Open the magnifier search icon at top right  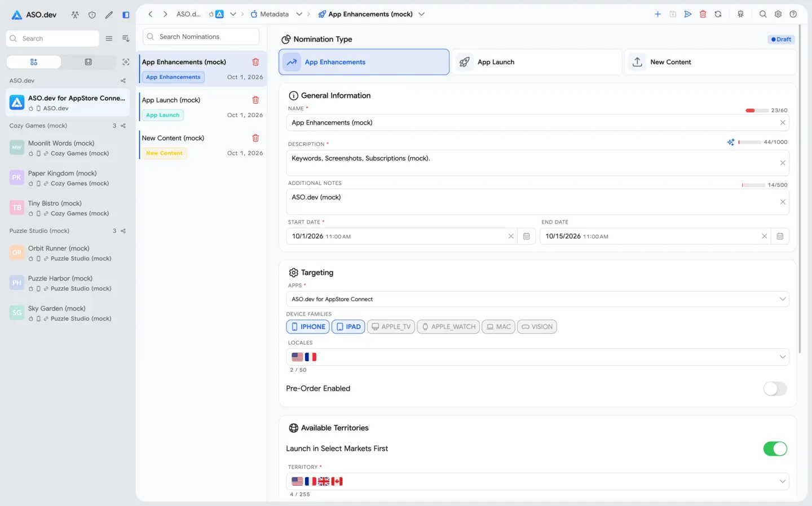tap(763, 14)
